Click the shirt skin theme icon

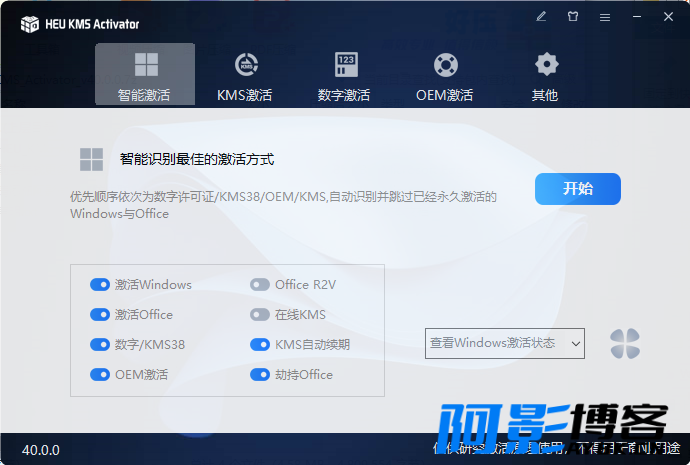click(573, 17)
